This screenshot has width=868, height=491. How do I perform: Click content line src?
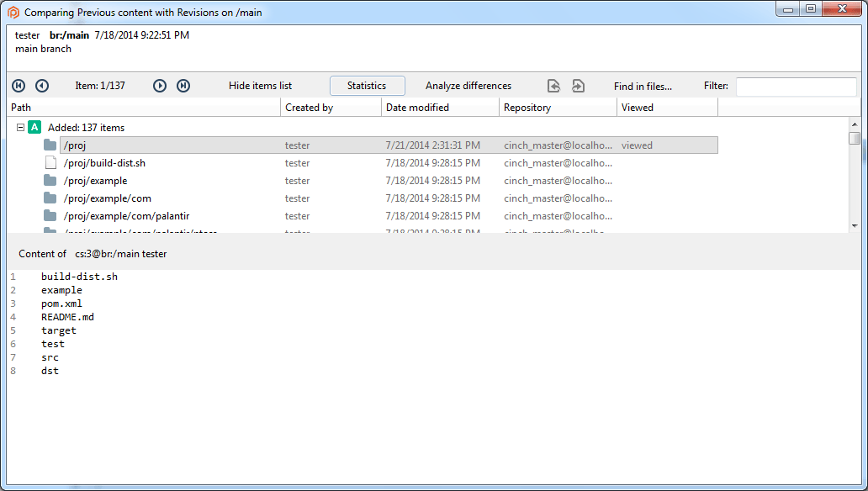coord(50,357)
